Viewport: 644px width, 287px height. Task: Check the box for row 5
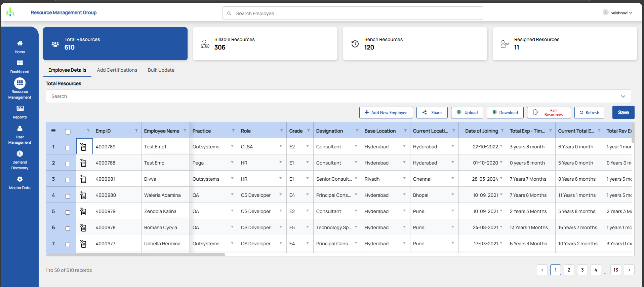coord(68,212)
